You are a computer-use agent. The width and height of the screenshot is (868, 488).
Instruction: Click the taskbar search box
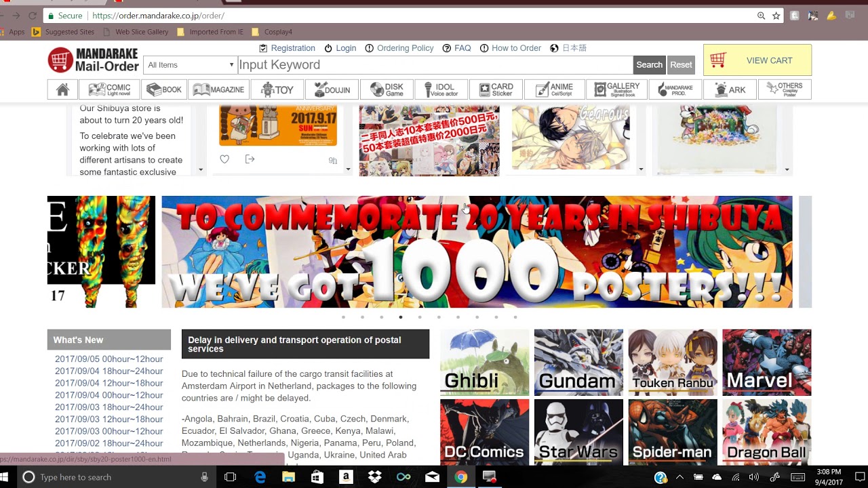coord(115,477)
